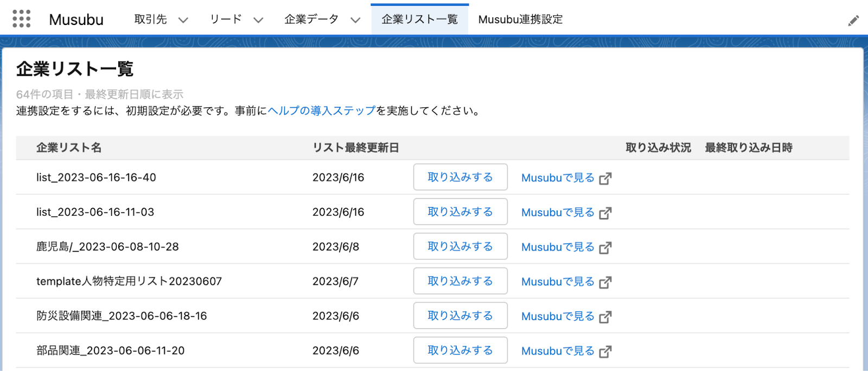868x371 pixels.
Task: Click the pencil edit navigation icon
Action: 853,21
